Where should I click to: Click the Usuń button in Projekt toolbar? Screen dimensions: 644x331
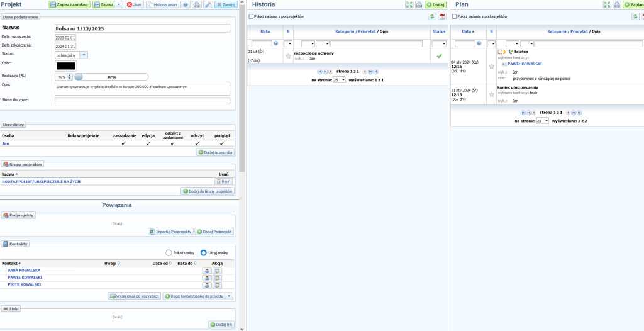135,4
